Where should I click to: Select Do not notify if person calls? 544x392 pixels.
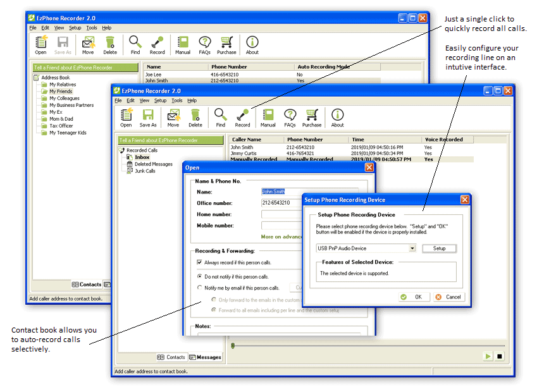[199, 276]
